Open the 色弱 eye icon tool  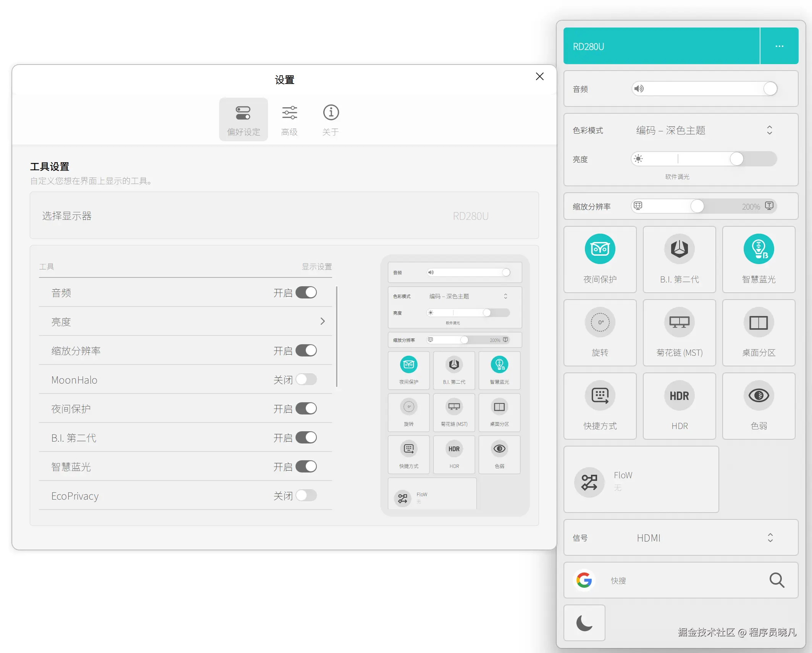click(x=758, y=396)
